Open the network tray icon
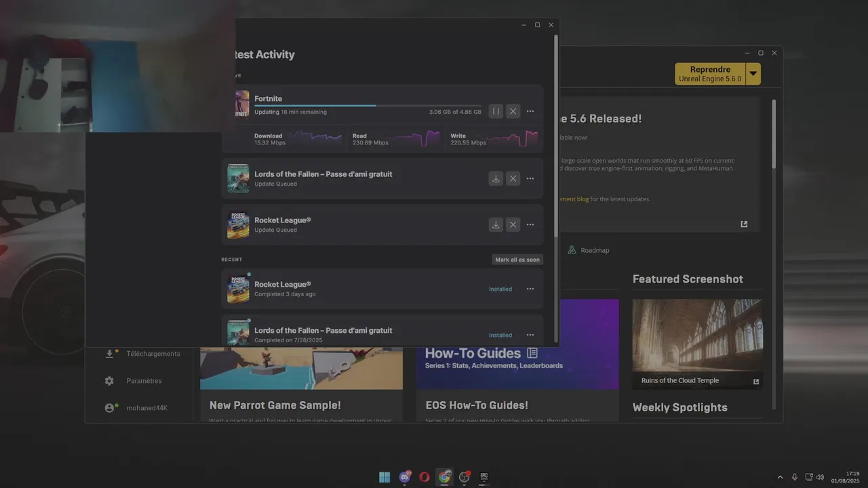Viewport: 868px width, 488px height. pyautogui.click(x=808, y=477)
